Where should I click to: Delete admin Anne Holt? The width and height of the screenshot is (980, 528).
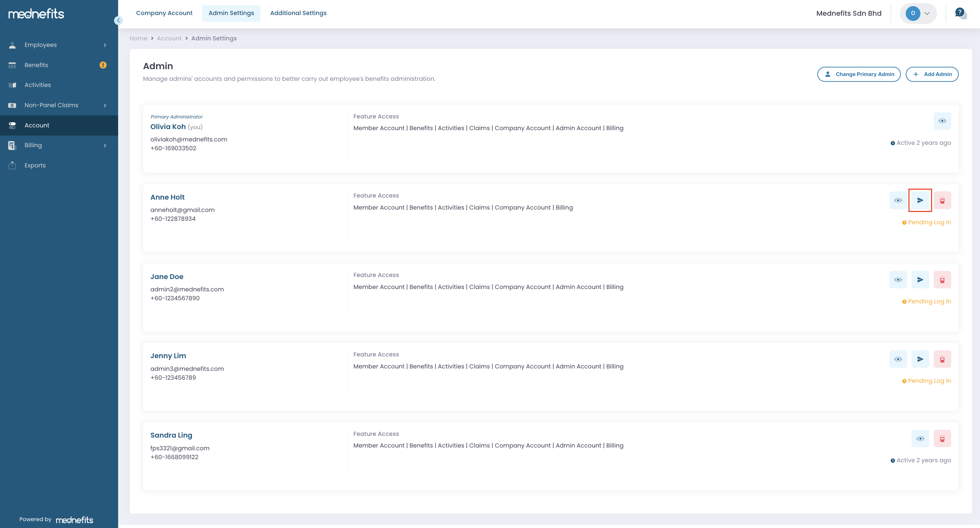(x=942, y=200)
